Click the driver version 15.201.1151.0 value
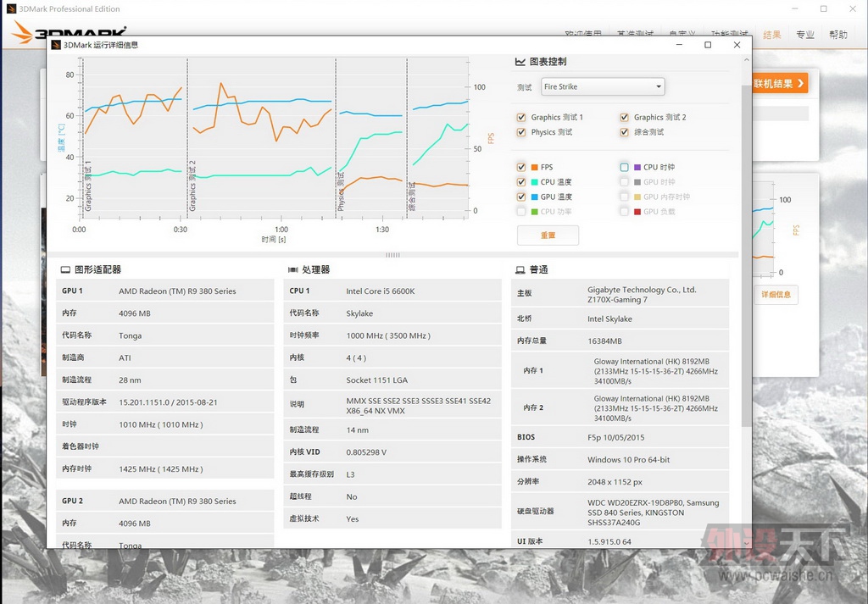 (x=168, y=402)
